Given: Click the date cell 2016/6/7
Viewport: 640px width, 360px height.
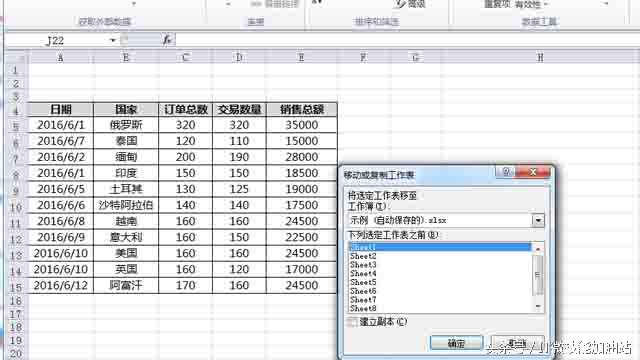Looking at the screenshot, I should (x=60, y=141).
